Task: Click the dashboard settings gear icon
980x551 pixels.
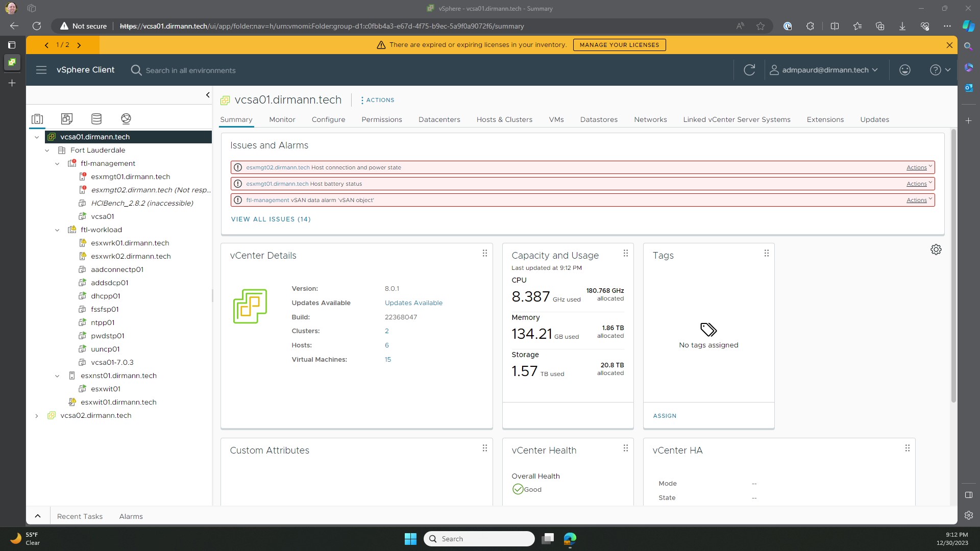Action: pyautogui.click(x=936, y=249)
